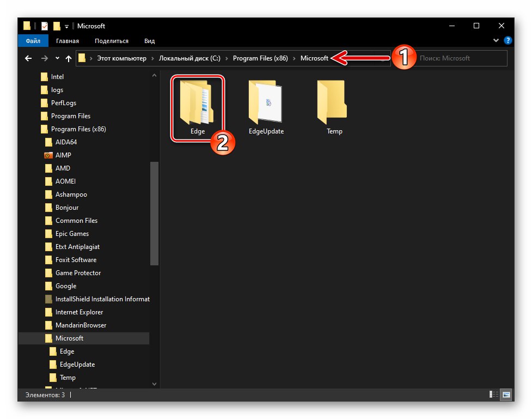Screen dimensions: 532x419
Task: Click the navigation pane scrollbar thumb
Action: 154,213
